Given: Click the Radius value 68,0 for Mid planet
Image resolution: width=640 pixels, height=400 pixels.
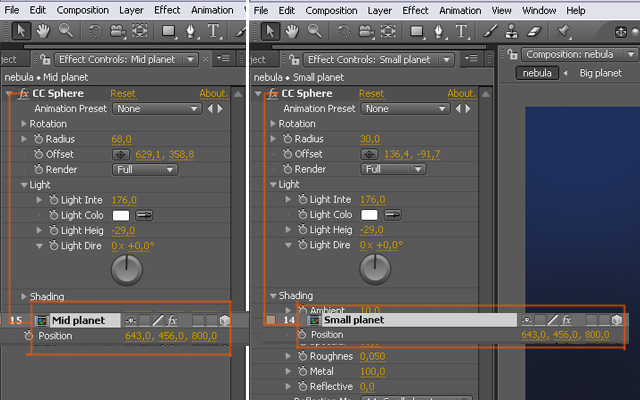Looking at the screenshot, I should point(121,139).
